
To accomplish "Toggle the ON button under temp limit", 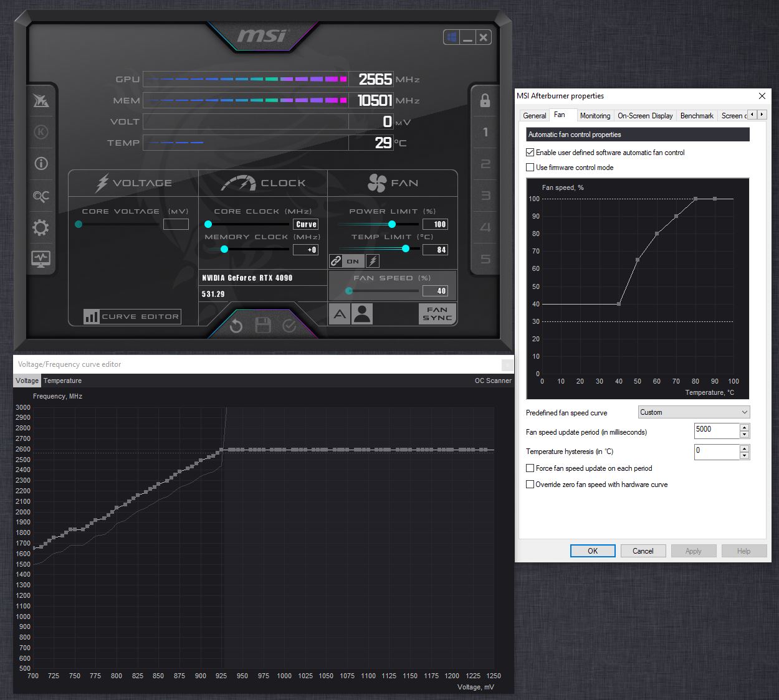I will [353, 261].
